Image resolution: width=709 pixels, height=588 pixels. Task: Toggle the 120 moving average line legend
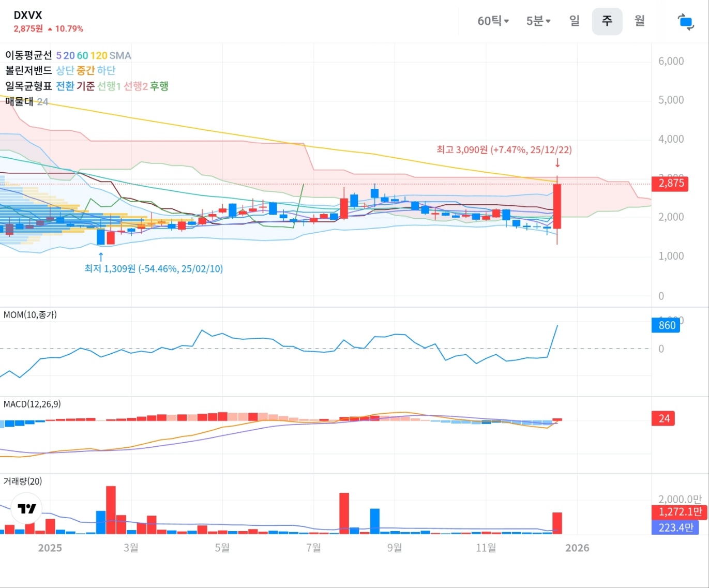[99, 55]
